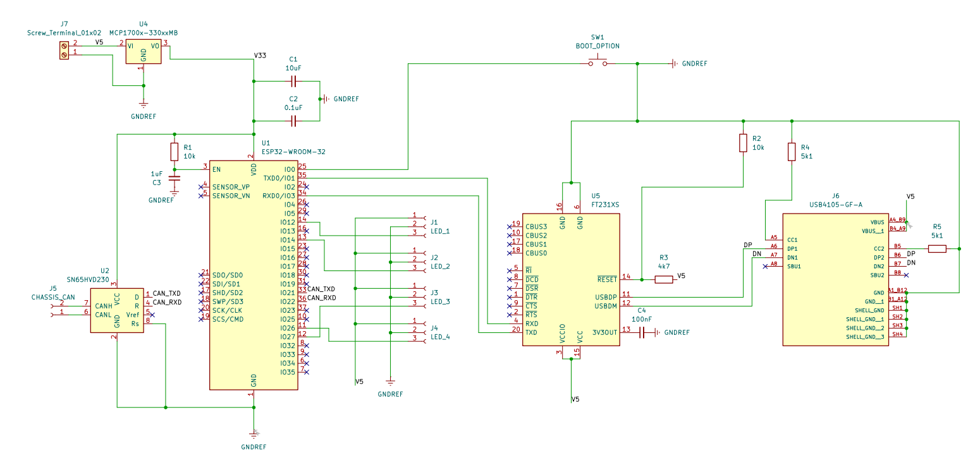Screen dimensions: 980x460
Task: Click the BOOT_OPTION label text
Action: click(x=597, y=46)
